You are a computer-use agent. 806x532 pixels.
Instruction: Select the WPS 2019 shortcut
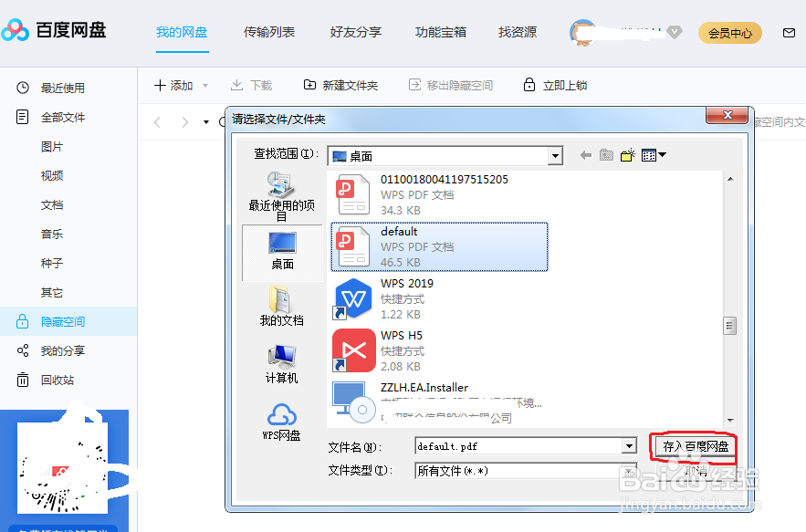439,298
